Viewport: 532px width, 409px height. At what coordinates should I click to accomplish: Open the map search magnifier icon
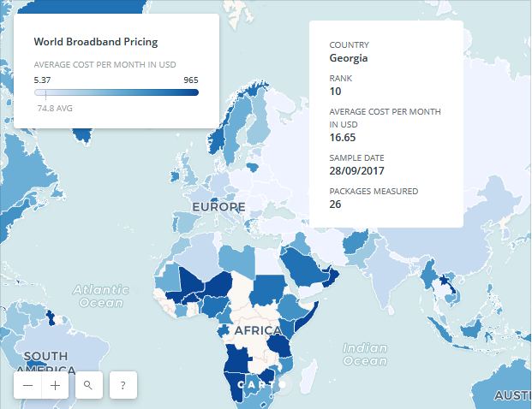click(x=89, y=385)
